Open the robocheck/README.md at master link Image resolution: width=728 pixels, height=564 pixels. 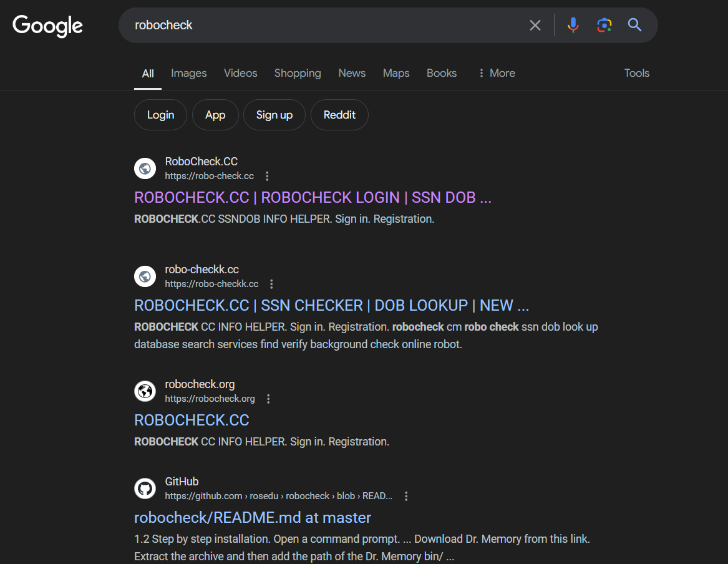coord(253,517)
